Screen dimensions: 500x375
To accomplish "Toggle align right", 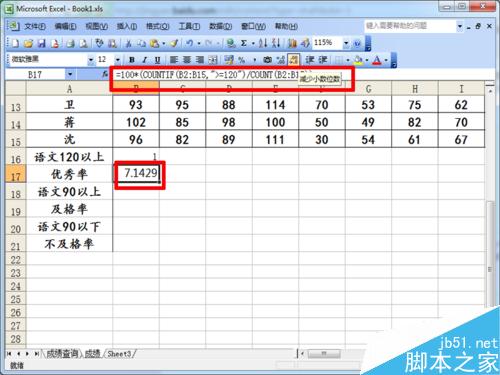I will tap(200, 60).
